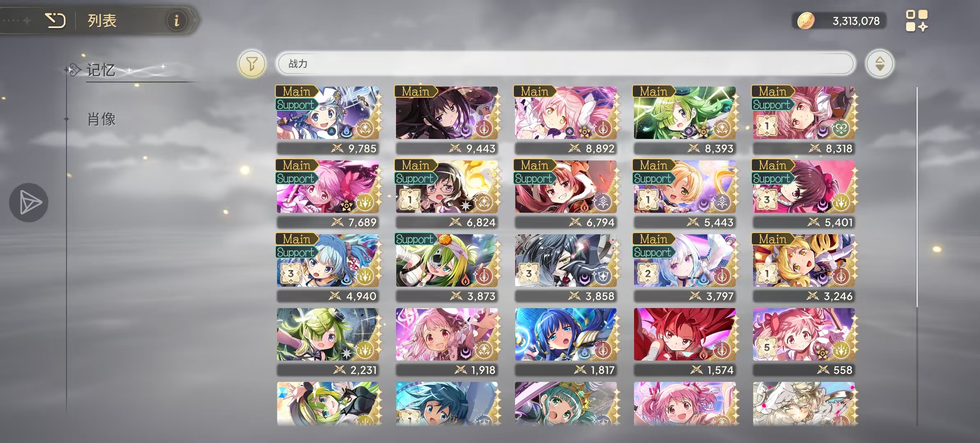
Task: Choose the green-haired card rated 8,393
Action: tap(685, 120)
